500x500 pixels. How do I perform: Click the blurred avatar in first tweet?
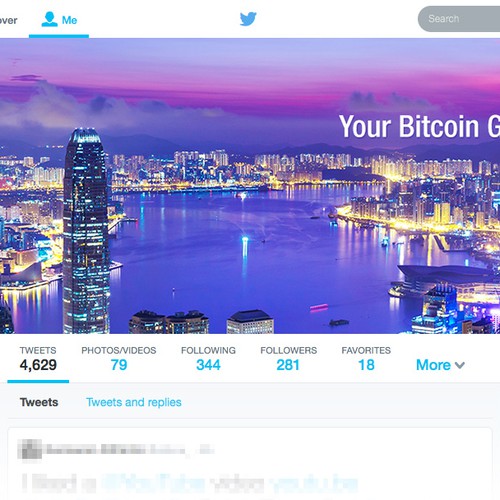tap(30, 449)
